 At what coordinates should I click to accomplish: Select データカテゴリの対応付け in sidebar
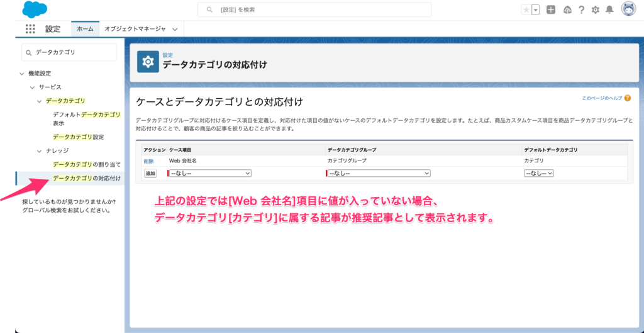click(x=87, y=178)
